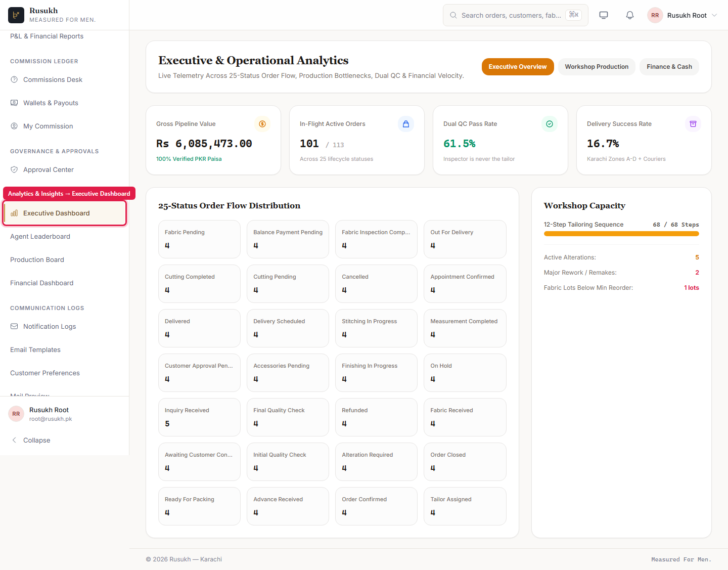
Task: Click the 12-Step Tailoring Sequence progress bar
Action: pos(621,234)
